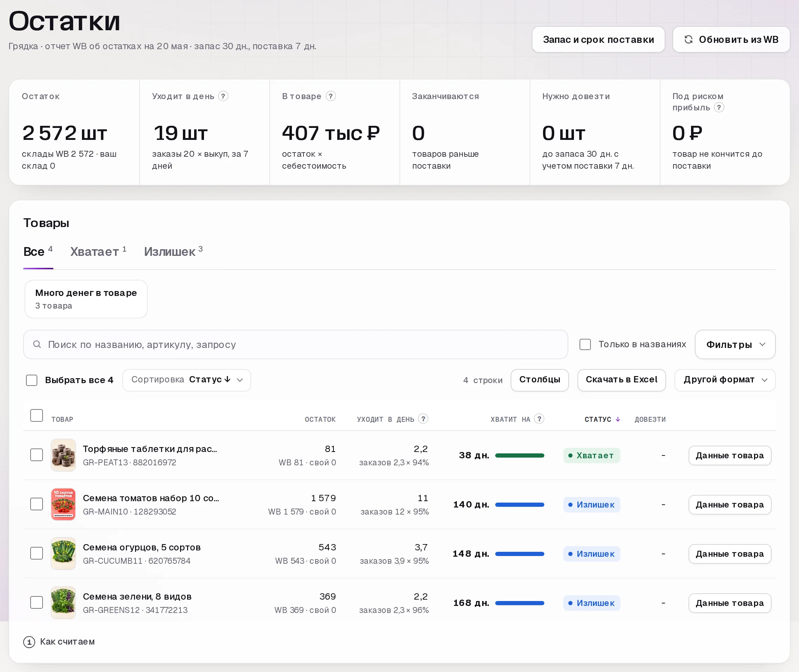Click the Столбцы button
Screen dimensions: 799x672
point(540,380)
